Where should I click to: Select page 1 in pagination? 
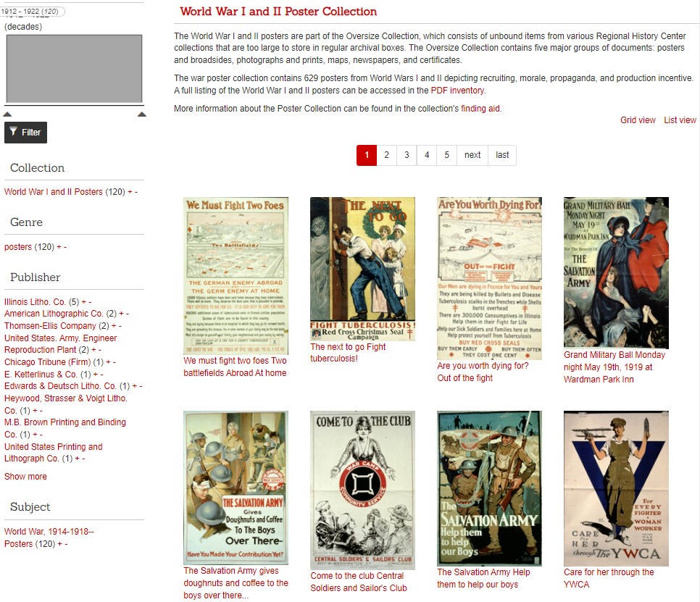[367, 155]
